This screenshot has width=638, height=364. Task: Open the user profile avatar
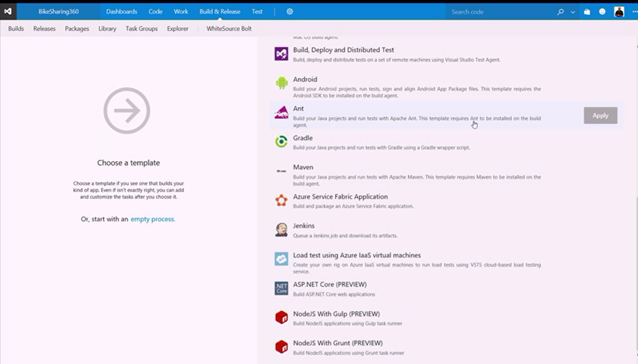point(619,11)
